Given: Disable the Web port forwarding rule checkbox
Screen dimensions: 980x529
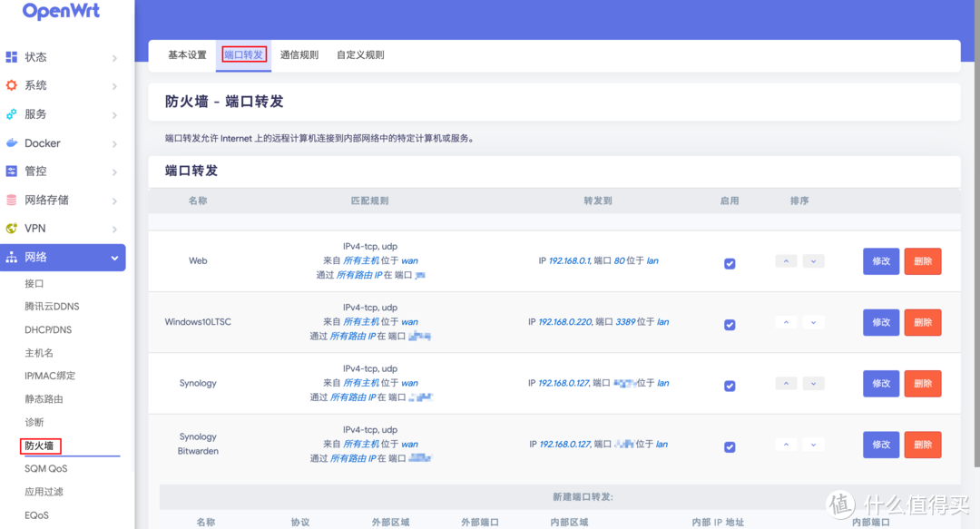Looking at the screenshot, I should (730, 263).
